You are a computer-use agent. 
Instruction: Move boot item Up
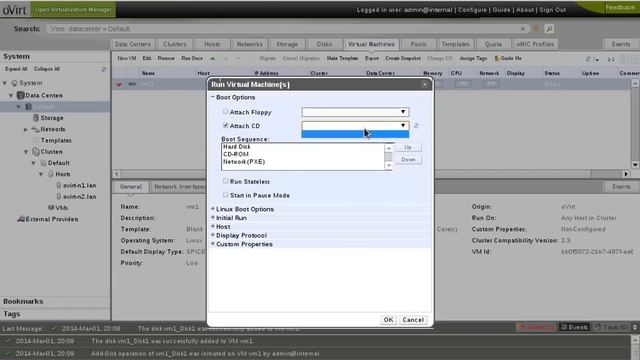pos(408,147)
